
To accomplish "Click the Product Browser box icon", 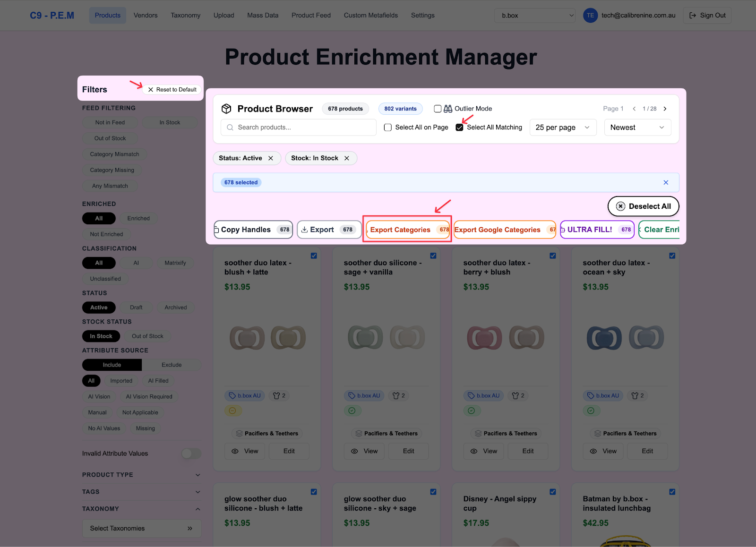I will tap(226, 109).
